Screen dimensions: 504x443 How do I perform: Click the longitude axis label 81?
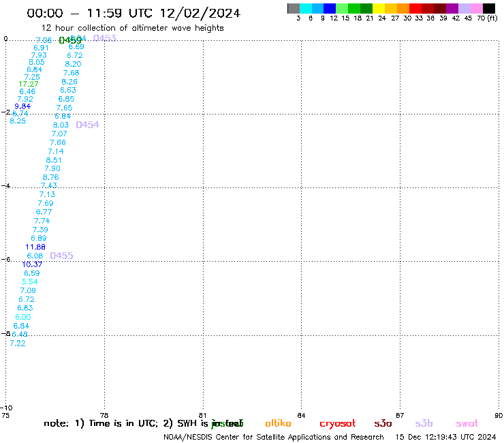click(x=202, y=415)
